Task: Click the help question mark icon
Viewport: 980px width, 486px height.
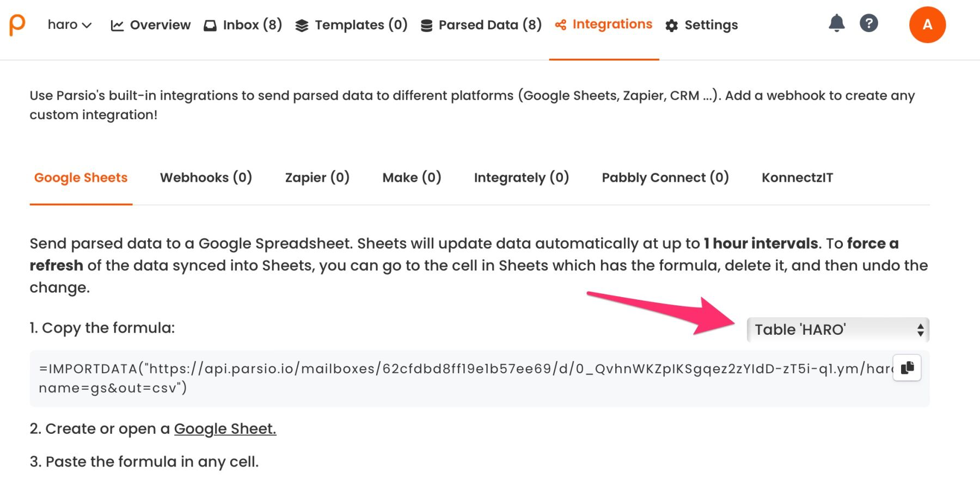Action: 868,23
